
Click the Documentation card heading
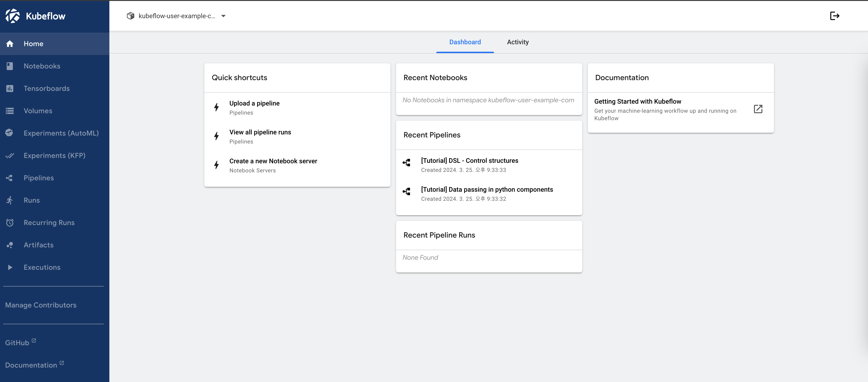tap(622, 78)
